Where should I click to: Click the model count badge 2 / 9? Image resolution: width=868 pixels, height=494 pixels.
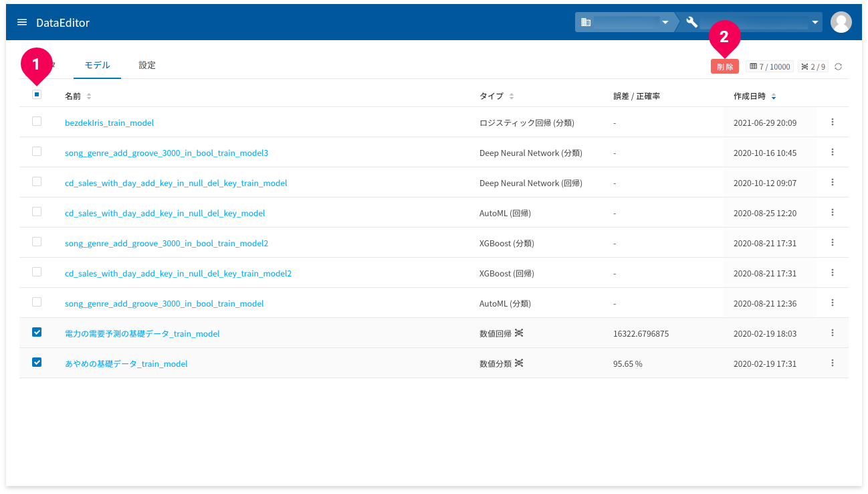[813, 66]
